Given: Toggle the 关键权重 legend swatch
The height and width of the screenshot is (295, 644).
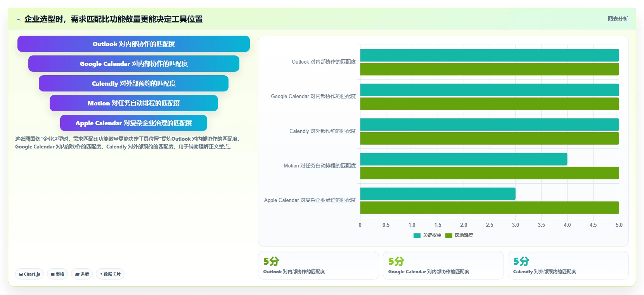Looking at the screenshot, I should (x=417, y=235).
